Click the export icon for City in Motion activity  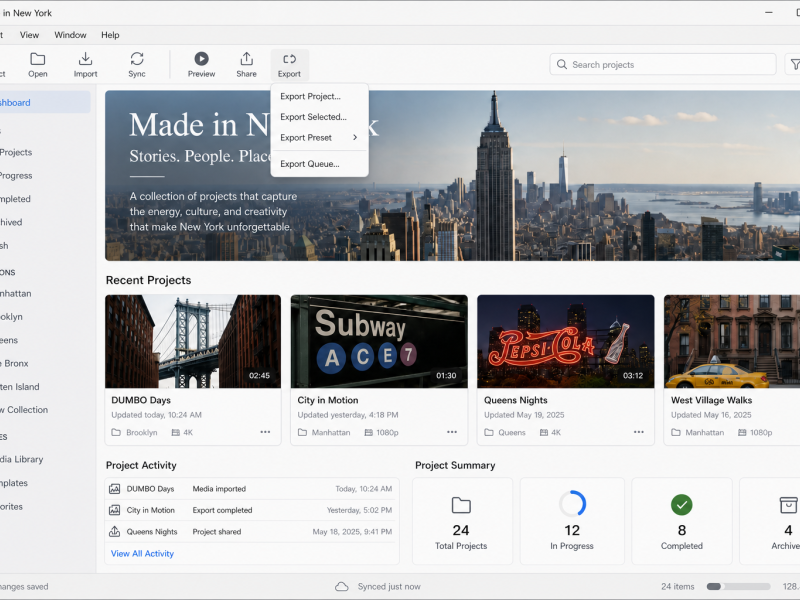click(114, 510)
